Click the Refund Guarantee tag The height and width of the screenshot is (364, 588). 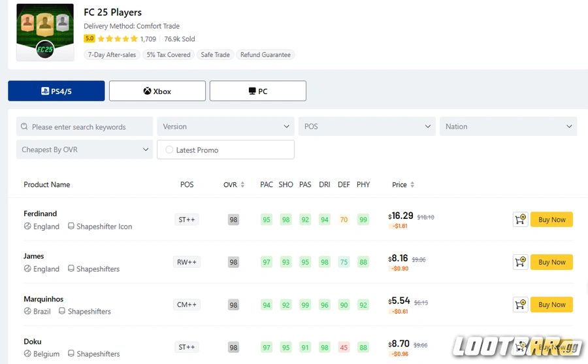265,55
